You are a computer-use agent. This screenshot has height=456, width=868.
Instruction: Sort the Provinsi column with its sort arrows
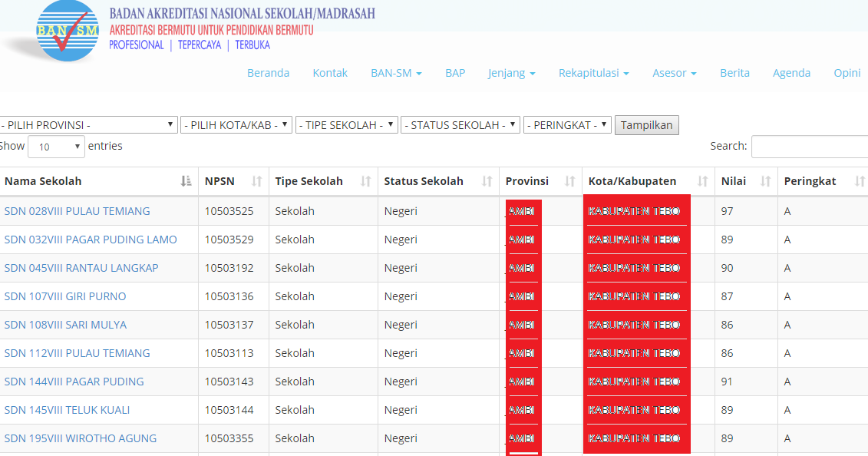tap(569, 181)
